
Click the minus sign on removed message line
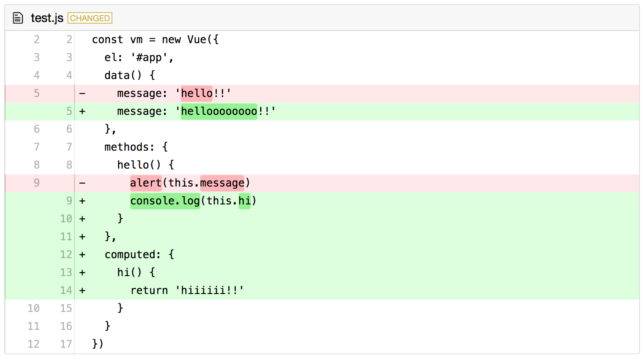pyautogui.click(x=82, y=94)
